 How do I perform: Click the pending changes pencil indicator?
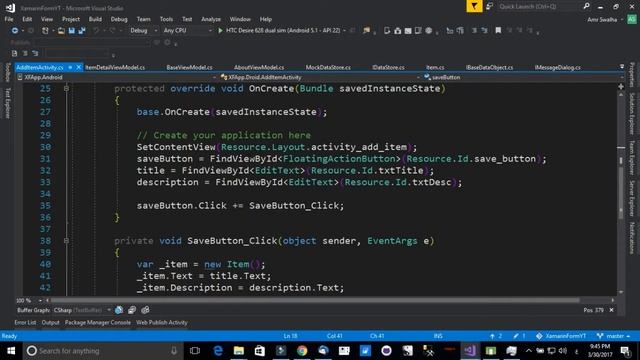tap(519, 336)
